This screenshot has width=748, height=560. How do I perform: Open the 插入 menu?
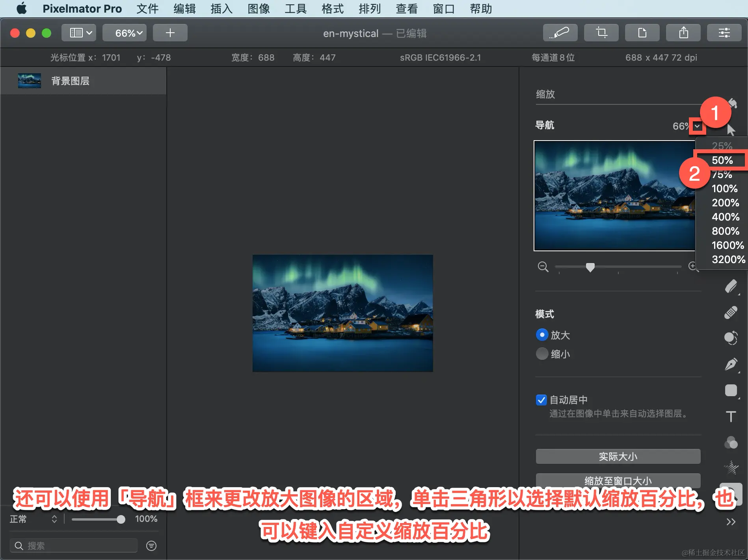pos(221,9)
